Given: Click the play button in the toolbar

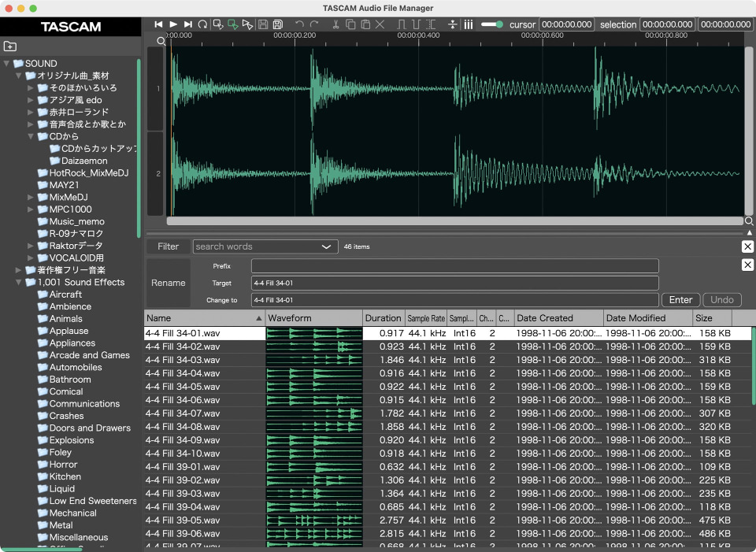Looking at the screenshot, I should [173, 25].
